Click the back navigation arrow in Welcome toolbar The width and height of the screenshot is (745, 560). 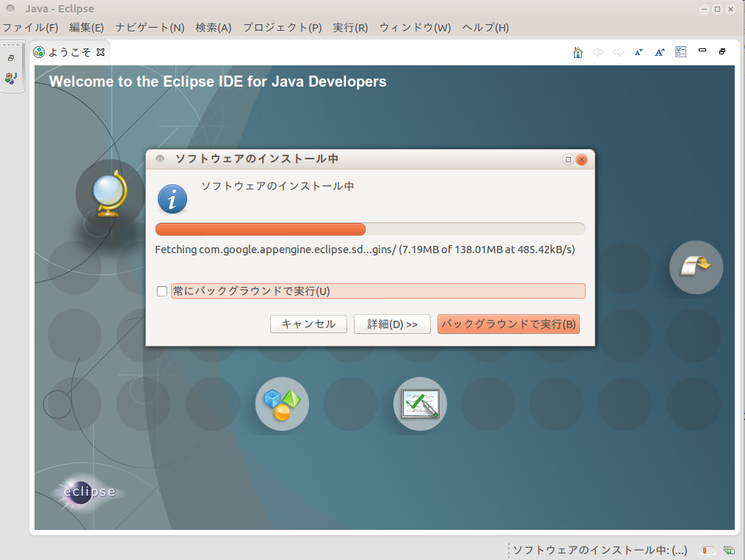pos(598,52)
